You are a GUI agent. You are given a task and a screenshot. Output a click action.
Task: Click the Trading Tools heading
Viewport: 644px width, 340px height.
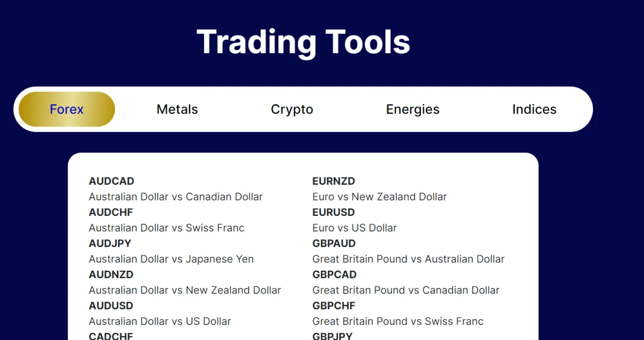(x=303, y=42)
